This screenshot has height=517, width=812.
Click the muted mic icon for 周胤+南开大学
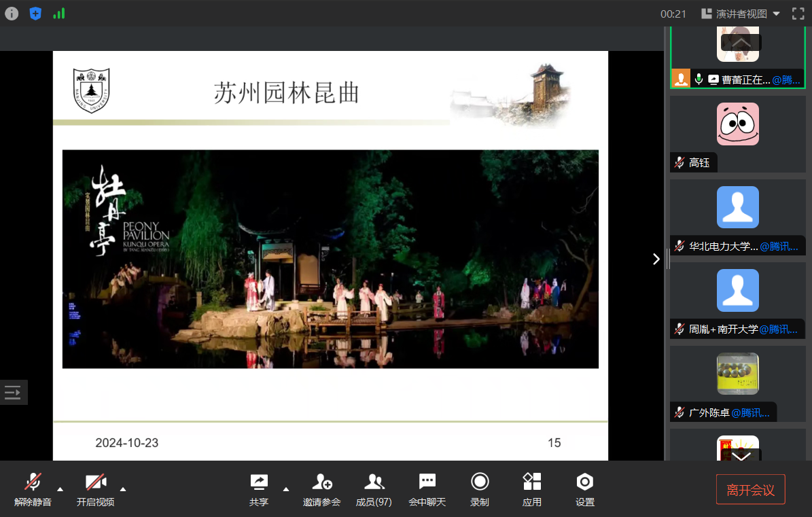[x=679, y=329]
